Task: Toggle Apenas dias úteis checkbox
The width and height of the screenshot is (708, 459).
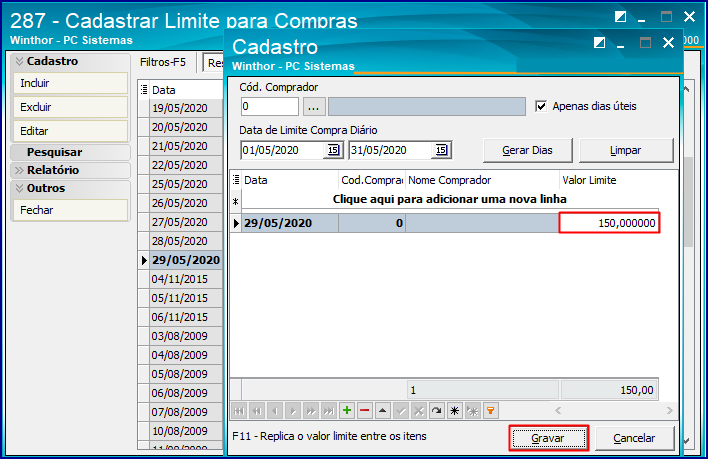Action: [x=540, y=106]
